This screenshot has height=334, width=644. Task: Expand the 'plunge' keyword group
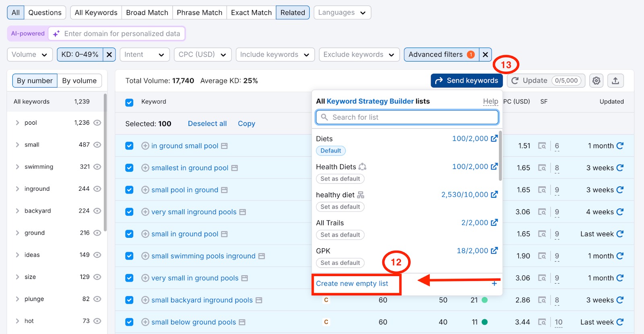coord(17,299)
